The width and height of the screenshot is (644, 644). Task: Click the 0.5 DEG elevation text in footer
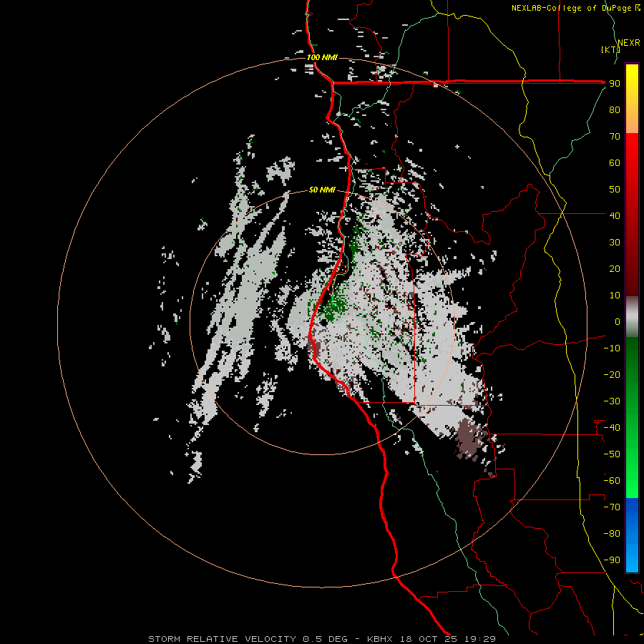[x=326, y=639]
